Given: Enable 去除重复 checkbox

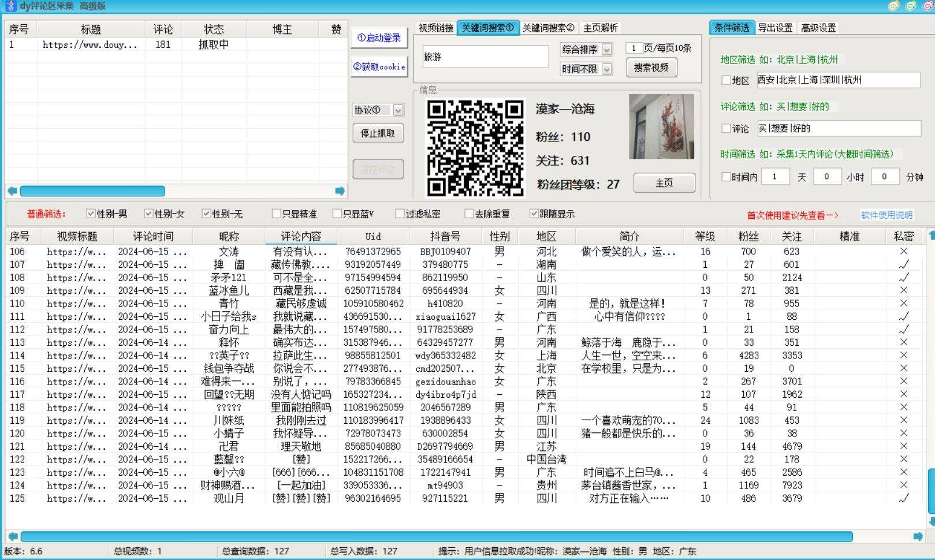Looking at the screenshot, I should click(x=470, y=214).
